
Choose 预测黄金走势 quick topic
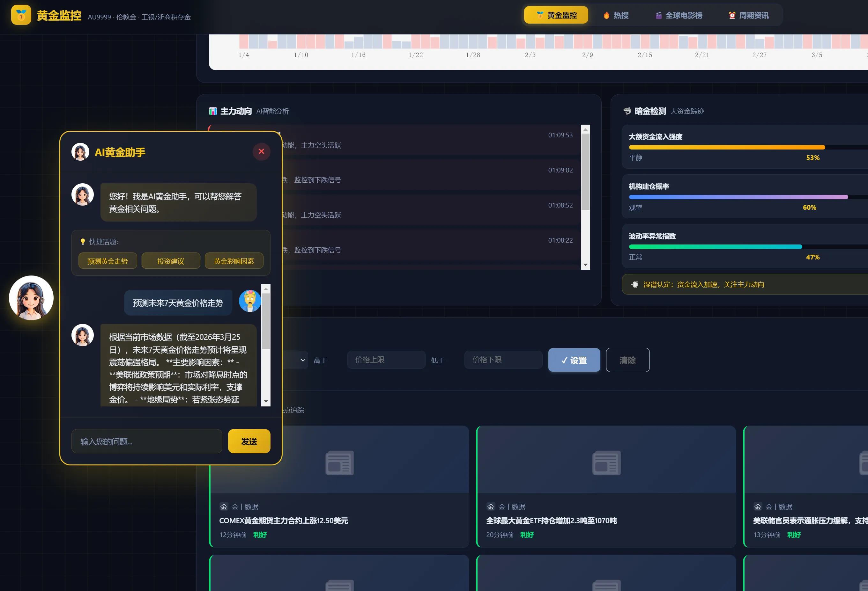coord(108,261)
